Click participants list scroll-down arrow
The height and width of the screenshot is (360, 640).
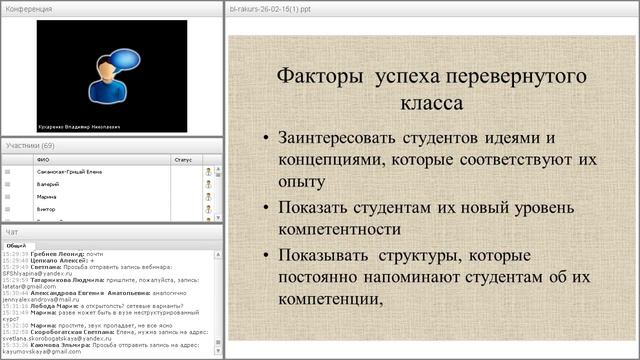point(218,218)
